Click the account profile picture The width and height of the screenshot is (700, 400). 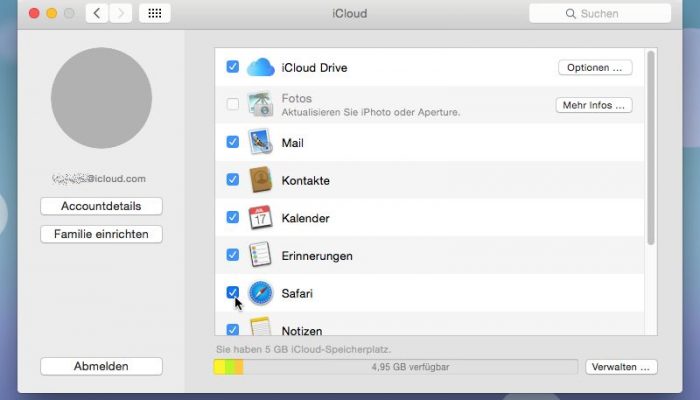[x=101, y=98]
